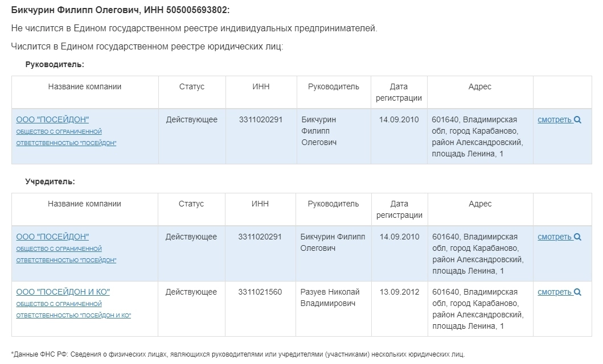The image size is (603, 364).
Task: Click magnifier icon in the Руководитель table row
Action: point(577,120)
